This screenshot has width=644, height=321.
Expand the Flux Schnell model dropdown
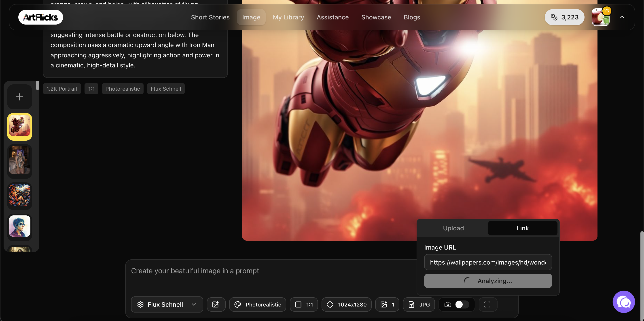194,304
